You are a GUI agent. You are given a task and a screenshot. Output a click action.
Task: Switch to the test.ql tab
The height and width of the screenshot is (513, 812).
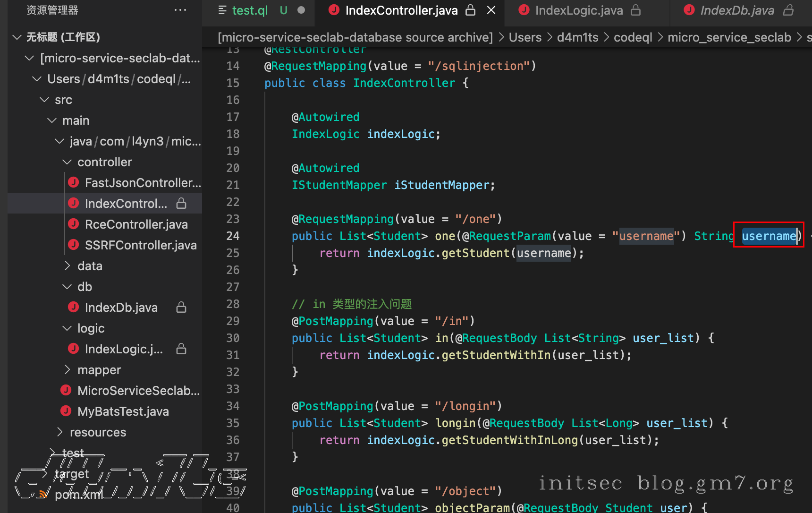(x=249, y=10)
